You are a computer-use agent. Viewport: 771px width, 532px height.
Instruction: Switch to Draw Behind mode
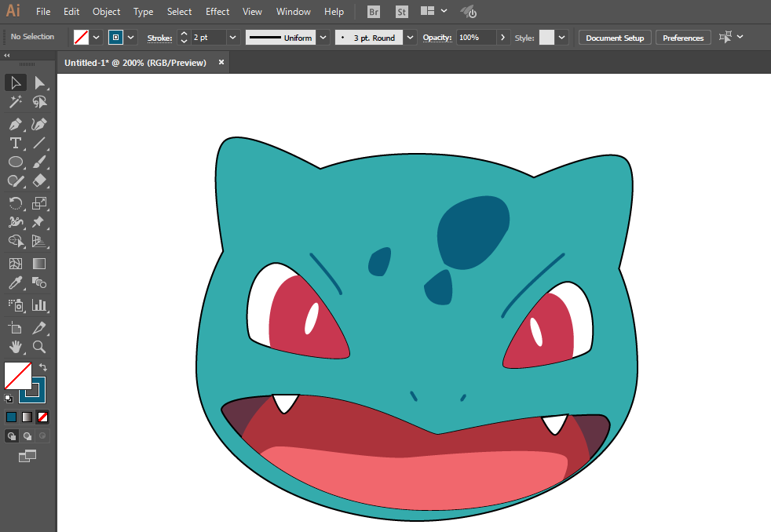point(27,435)
